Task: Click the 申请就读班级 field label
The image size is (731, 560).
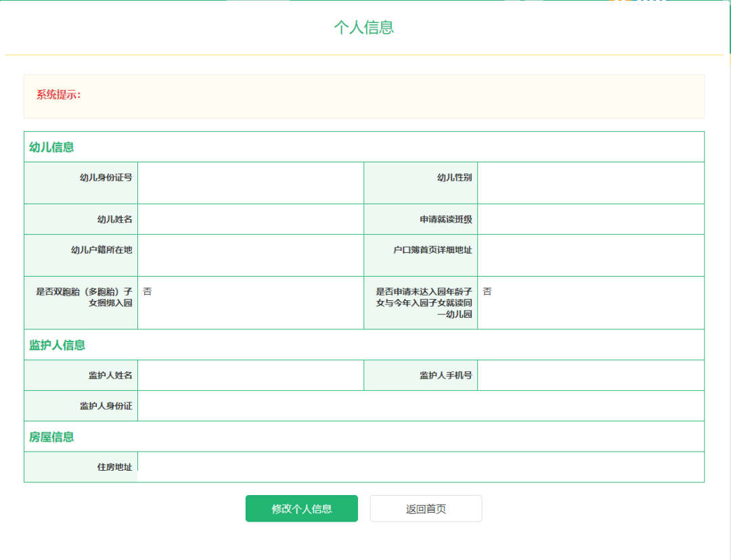Action: (x=445, y=220)
